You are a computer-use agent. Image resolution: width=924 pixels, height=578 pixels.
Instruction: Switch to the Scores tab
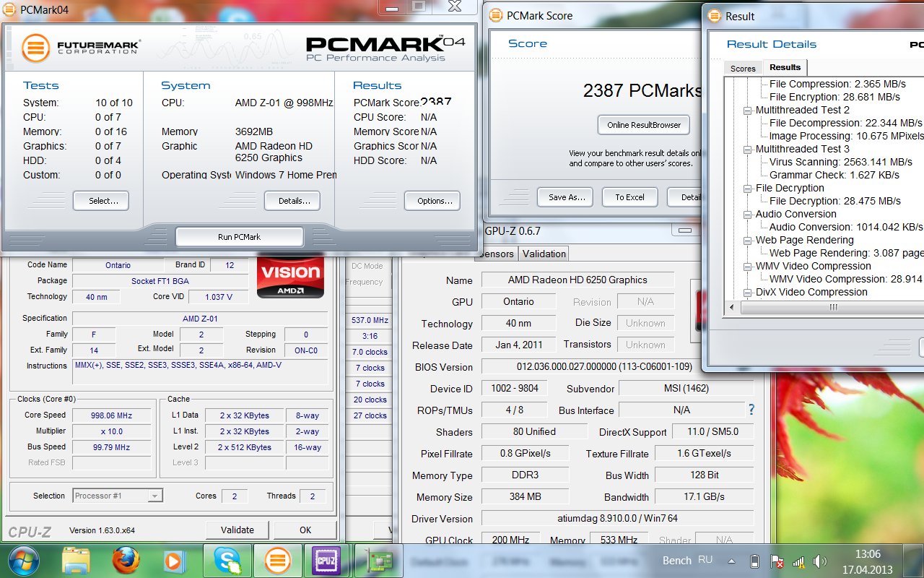pos(743,69)
